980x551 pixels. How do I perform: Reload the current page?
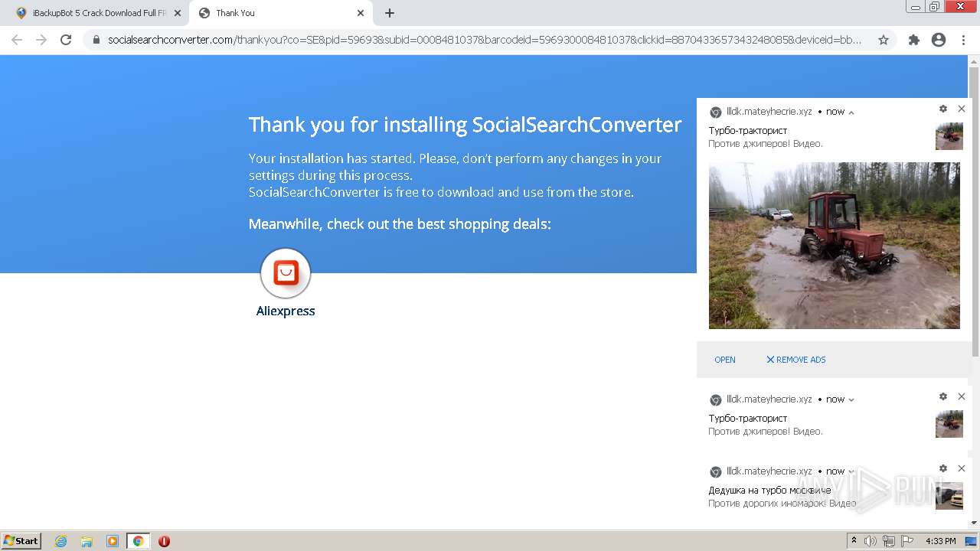(66, 40)
